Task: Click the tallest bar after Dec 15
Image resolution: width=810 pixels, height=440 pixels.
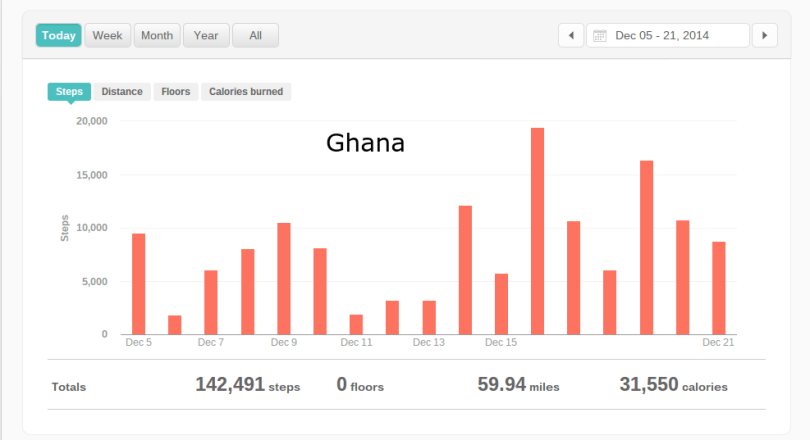Action: tap(537, 231)
